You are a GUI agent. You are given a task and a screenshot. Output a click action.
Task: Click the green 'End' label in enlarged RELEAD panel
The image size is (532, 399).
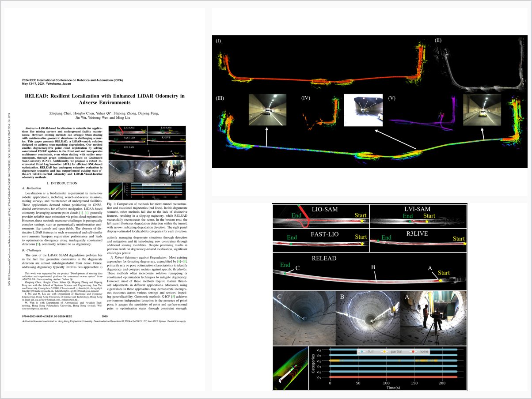pyautogui.click(x=285, y=265)
